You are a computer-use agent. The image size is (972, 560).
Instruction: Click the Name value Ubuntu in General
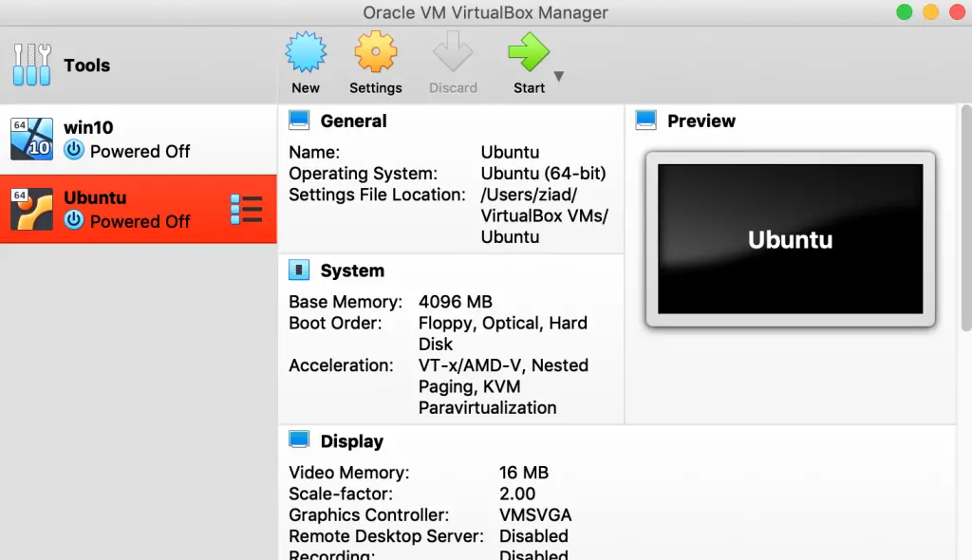(x=510, y=152)
